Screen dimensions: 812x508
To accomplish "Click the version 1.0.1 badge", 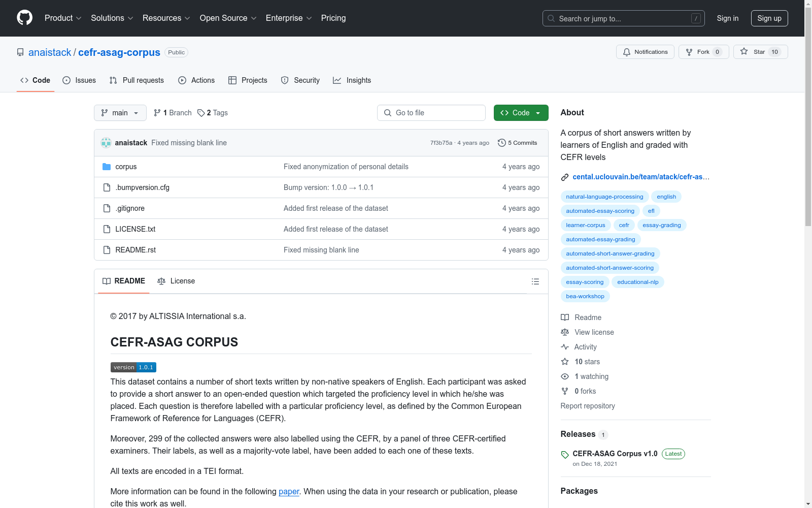I will coord(133,367).
